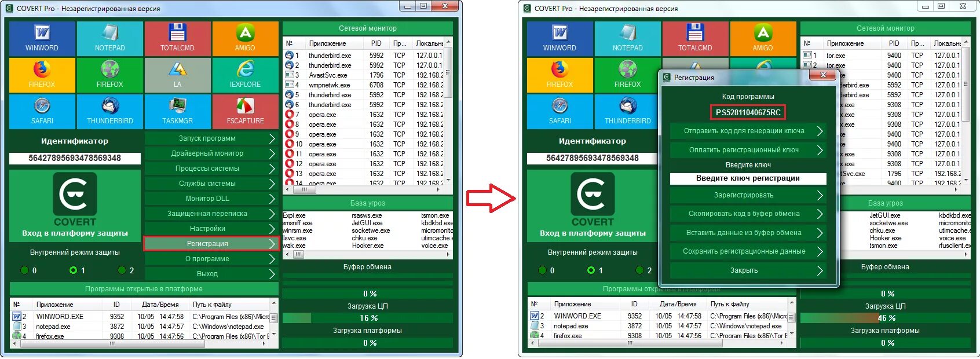
Task: Launch LA tile in left window
Action: (178, 75)
